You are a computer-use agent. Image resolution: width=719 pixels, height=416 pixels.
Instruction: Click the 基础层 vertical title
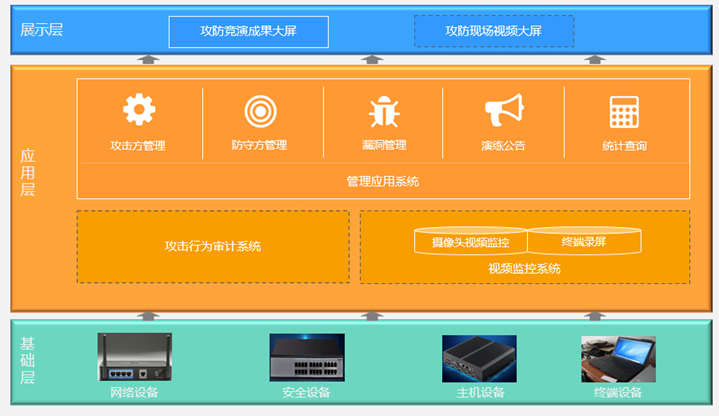[x=28, y=361]
